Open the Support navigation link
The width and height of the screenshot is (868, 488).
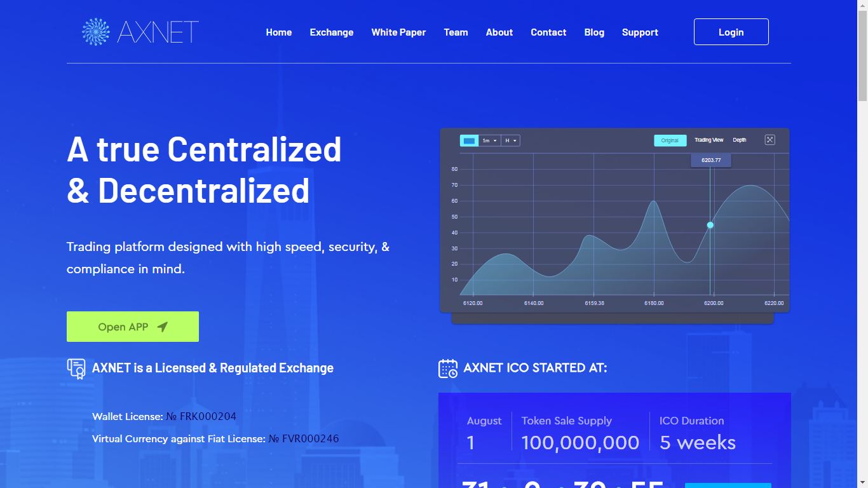(x=640, y=32)
